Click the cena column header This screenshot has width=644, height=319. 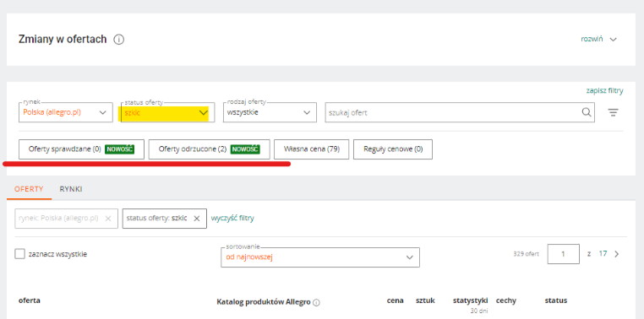396,300
